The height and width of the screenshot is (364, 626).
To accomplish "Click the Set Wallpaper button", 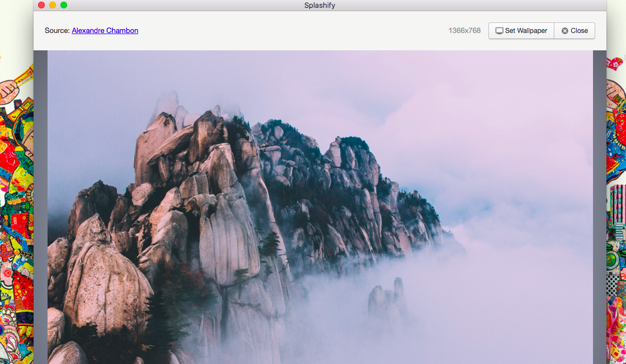I will 521,31.
